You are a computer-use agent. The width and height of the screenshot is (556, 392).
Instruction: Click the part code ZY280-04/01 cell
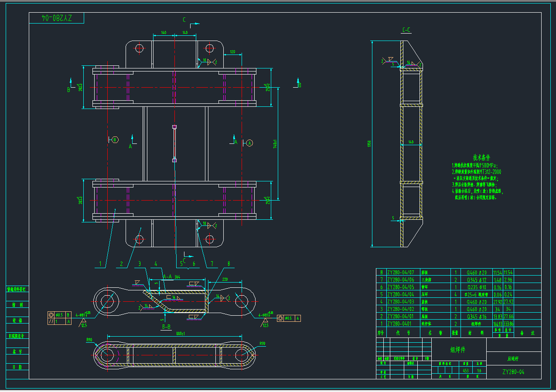[x=403, y=317]
